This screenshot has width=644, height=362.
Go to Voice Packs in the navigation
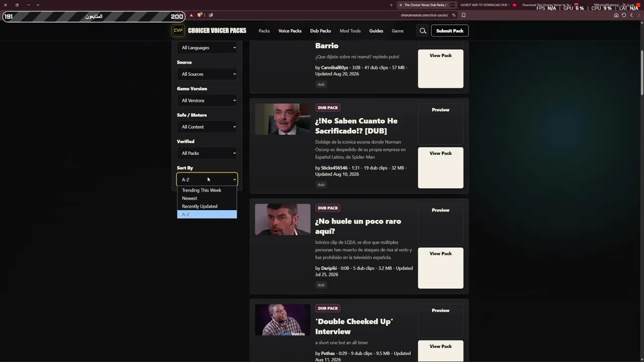point(290,31)
